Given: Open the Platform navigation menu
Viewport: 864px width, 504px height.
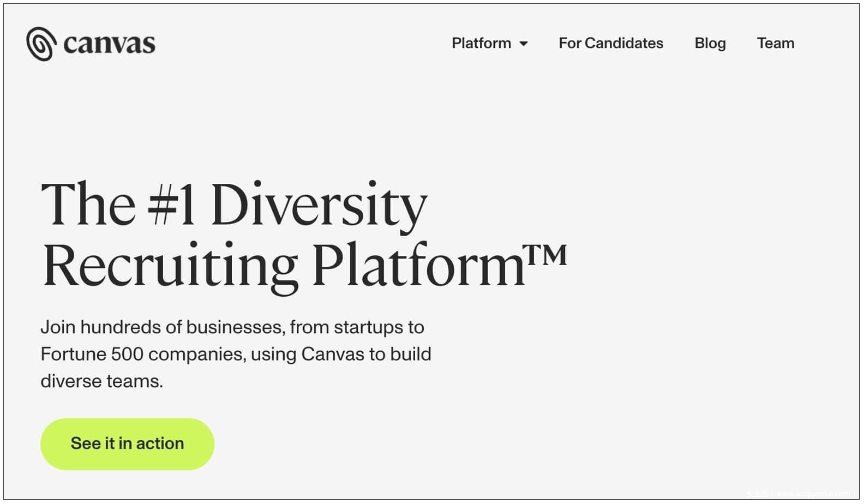Looking at the screenshot, I should [481, 43].
